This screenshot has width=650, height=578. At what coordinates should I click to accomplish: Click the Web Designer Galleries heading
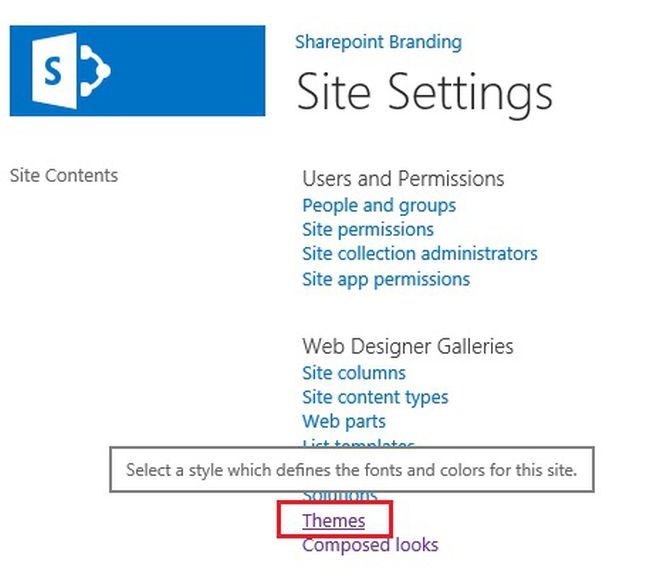pos(408,346)
